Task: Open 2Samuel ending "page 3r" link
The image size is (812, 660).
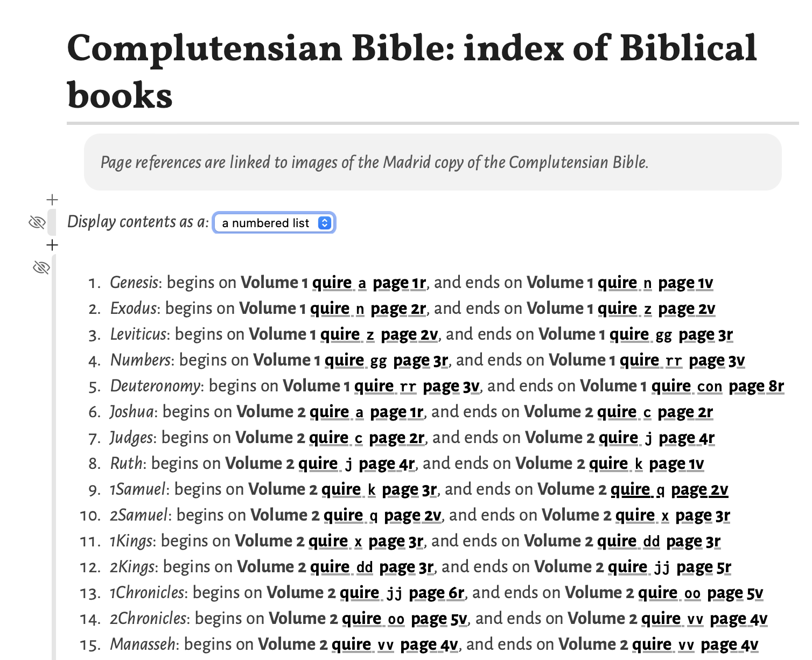Action: click(703, 515)
